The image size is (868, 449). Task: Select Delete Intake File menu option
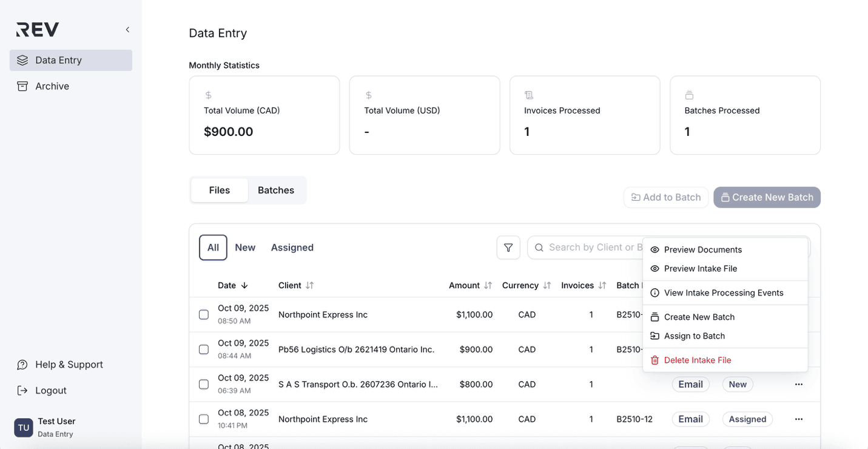[698, 360]
